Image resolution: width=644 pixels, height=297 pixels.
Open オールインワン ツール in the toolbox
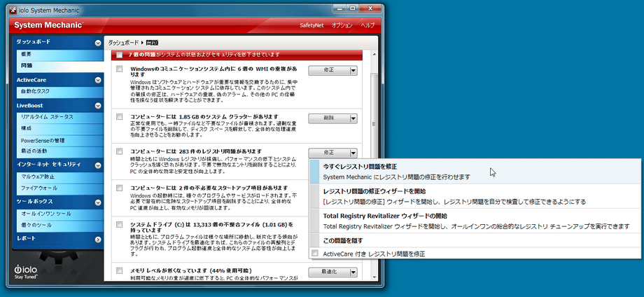pos(60,214)
